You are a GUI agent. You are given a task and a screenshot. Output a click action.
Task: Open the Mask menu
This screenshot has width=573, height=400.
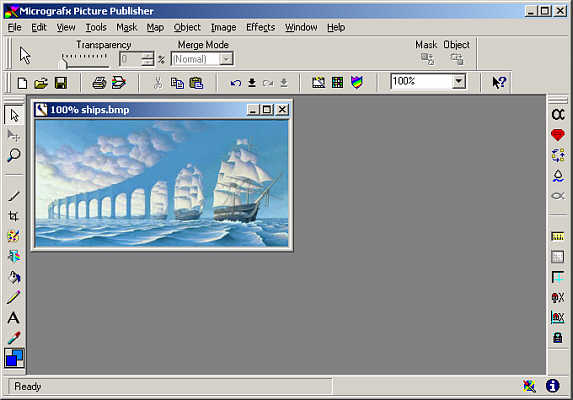pos(126,27)
